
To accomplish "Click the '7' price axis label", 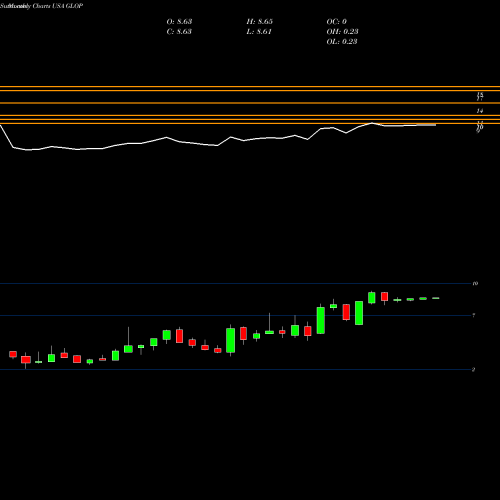I will [473, 315].
